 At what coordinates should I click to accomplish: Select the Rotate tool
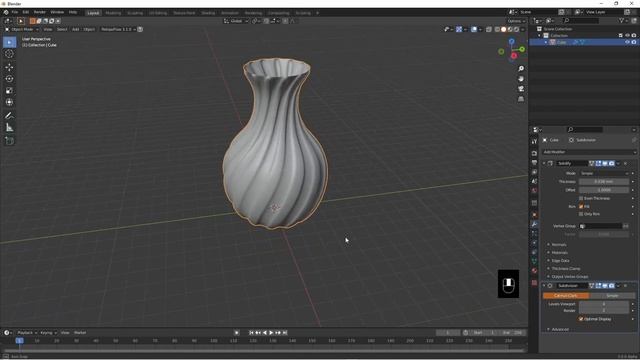9,79
